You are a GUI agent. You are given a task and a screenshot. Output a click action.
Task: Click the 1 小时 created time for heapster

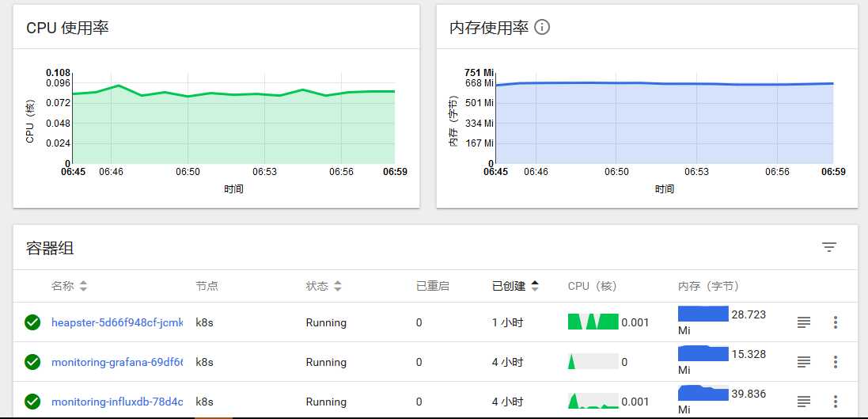coord(507,322)
